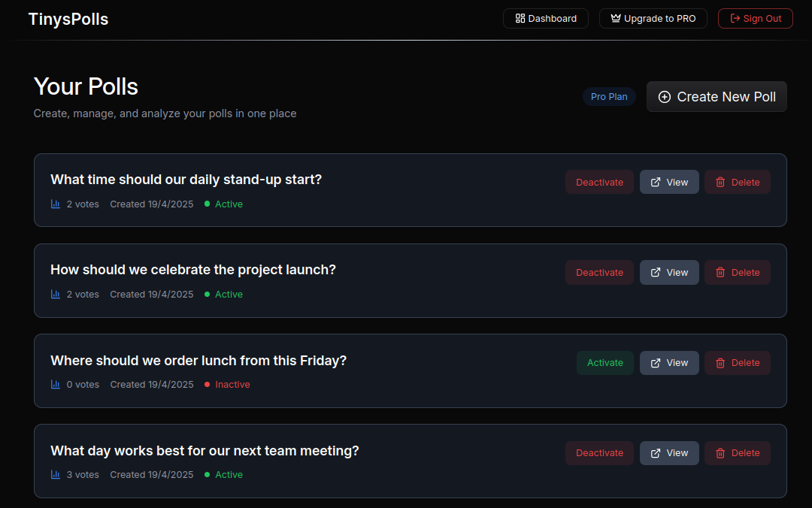
Task: Deactivate the daily stand-up poll
Action: (599, 182)
